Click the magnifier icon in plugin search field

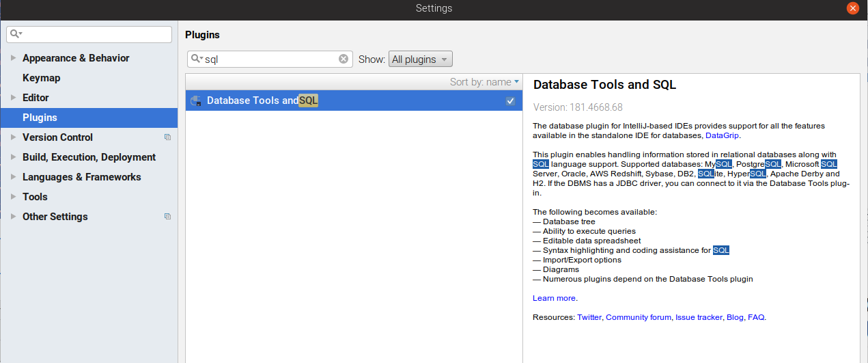(x=197, y=59)
